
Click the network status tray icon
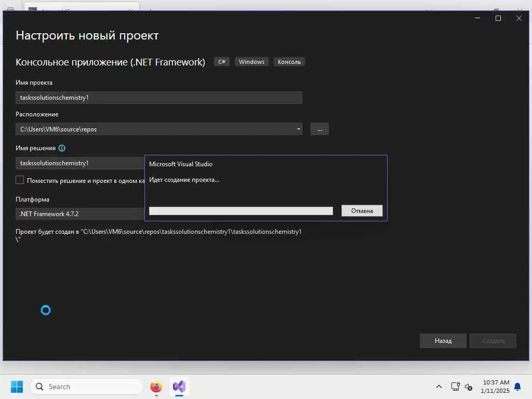[455, 387]
